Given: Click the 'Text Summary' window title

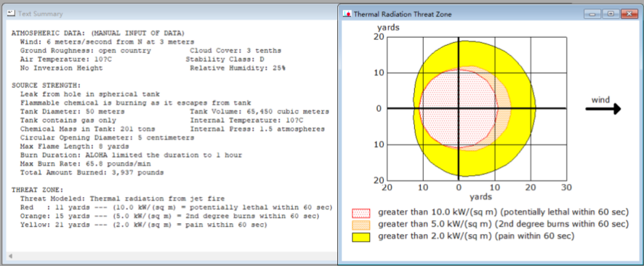Looking at the screenshot, I should [x=41, y=14].
